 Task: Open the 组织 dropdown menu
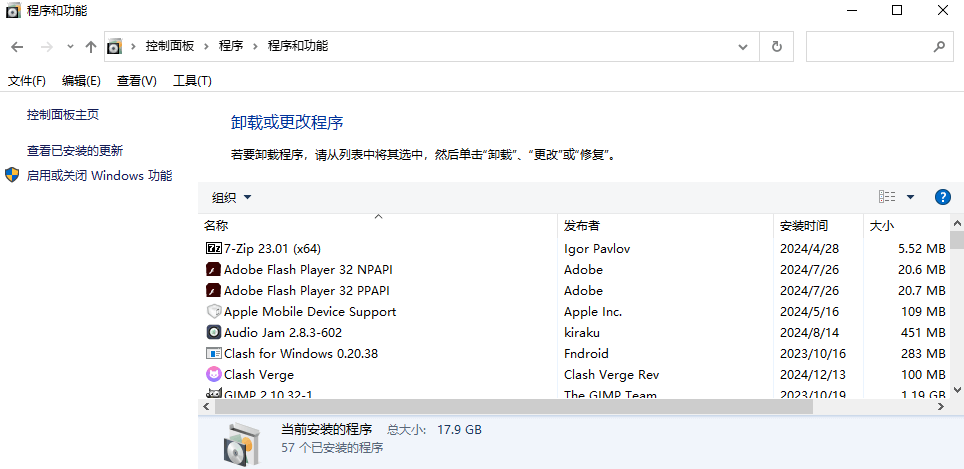click(x=232, y=197)
